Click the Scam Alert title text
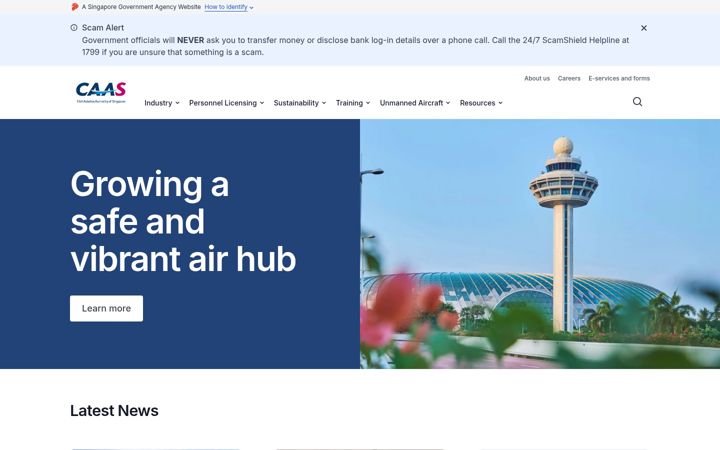Screen dimensions: 720x450 pos(103,28)
